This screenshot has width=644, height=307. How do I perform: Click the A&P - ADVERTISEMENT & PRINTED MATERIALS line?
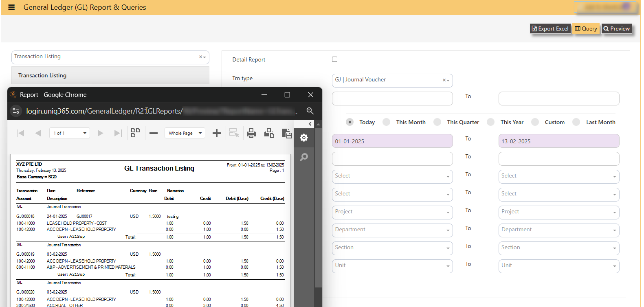click(x=91, y=267)
